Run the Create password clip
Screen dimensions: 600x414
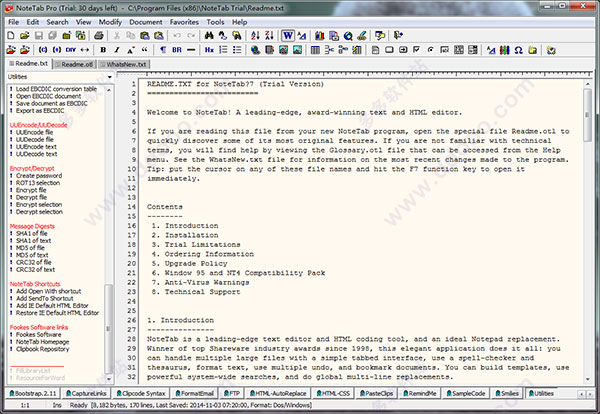tap(39, 176)
